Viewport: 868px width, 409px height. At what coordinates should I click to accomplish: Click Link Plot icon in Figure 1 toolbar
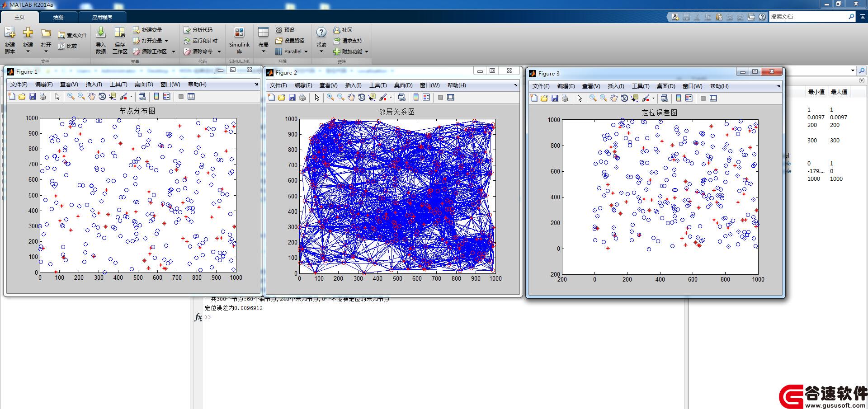point(142,96)
